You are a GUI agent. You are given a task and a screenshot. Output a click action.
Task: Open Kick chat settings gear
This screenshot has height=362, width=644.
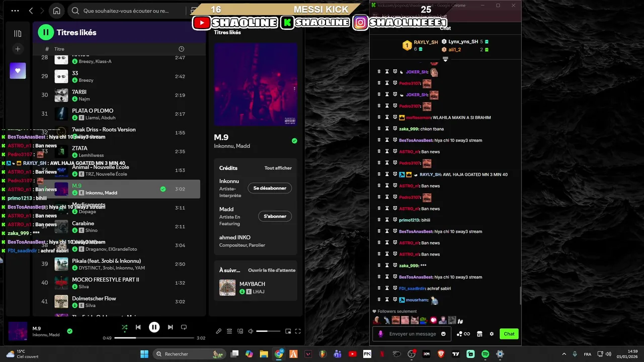[492, 334]
